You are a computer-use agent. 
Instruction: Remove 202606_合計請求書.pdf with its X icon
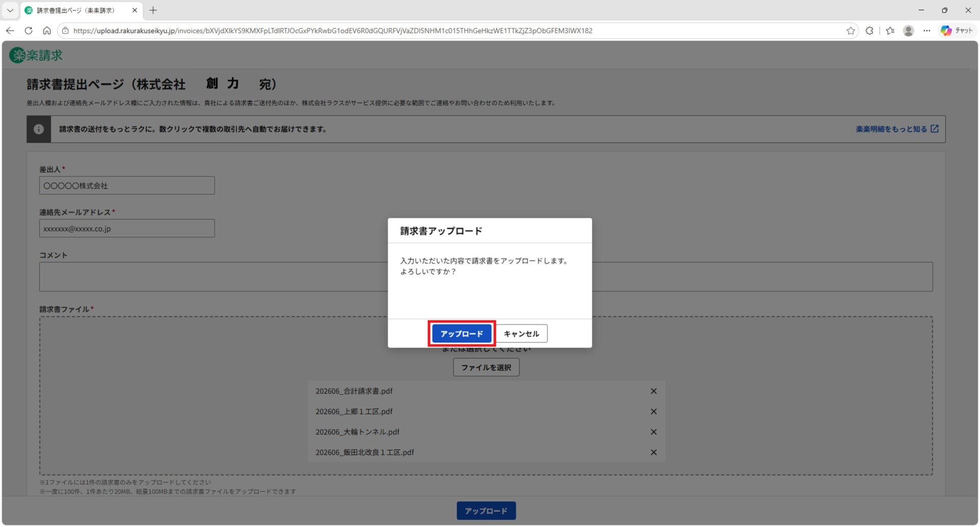(653, 391)
